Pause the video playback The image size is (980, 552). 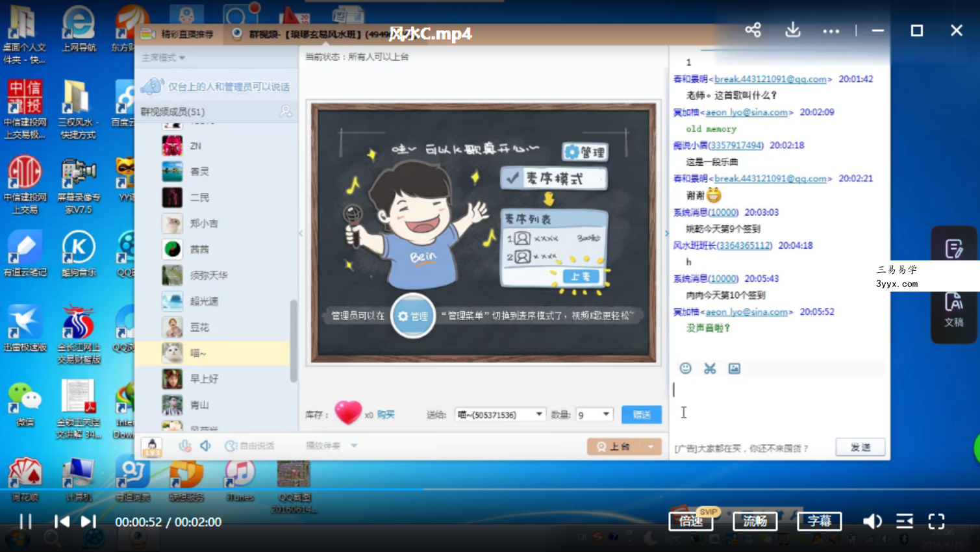[25, 521]
